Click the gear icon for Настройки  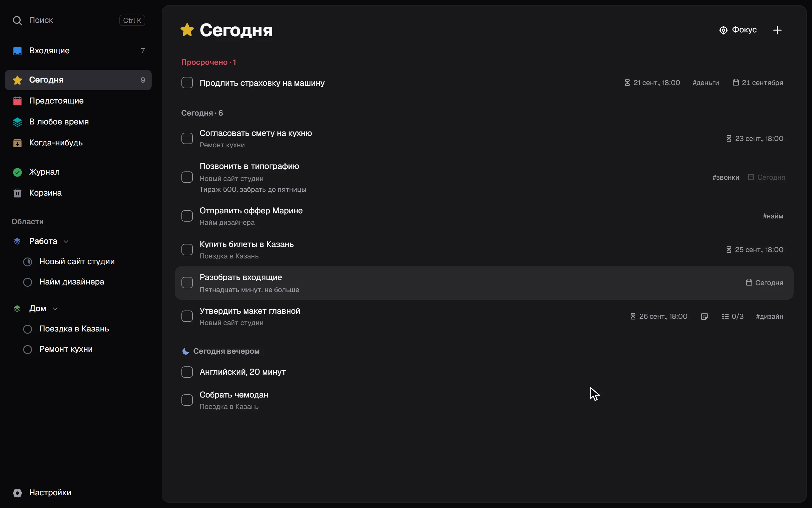tap(17, 492)
